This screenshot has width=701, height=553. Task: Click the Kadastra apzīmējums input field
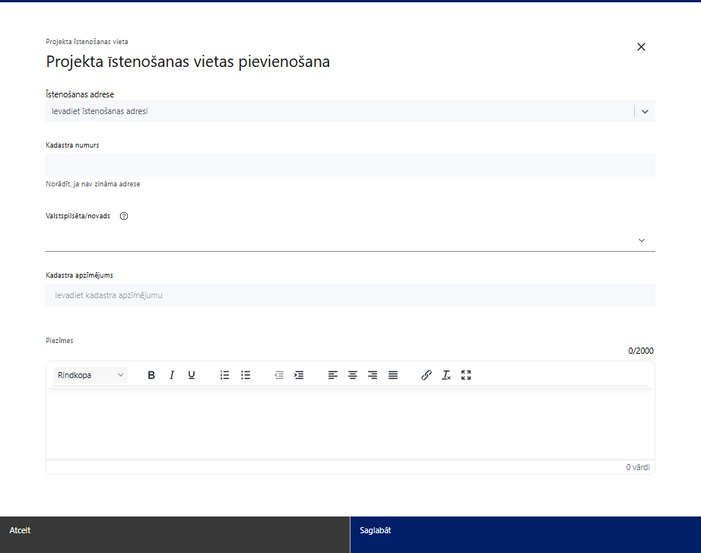[350, 295]
